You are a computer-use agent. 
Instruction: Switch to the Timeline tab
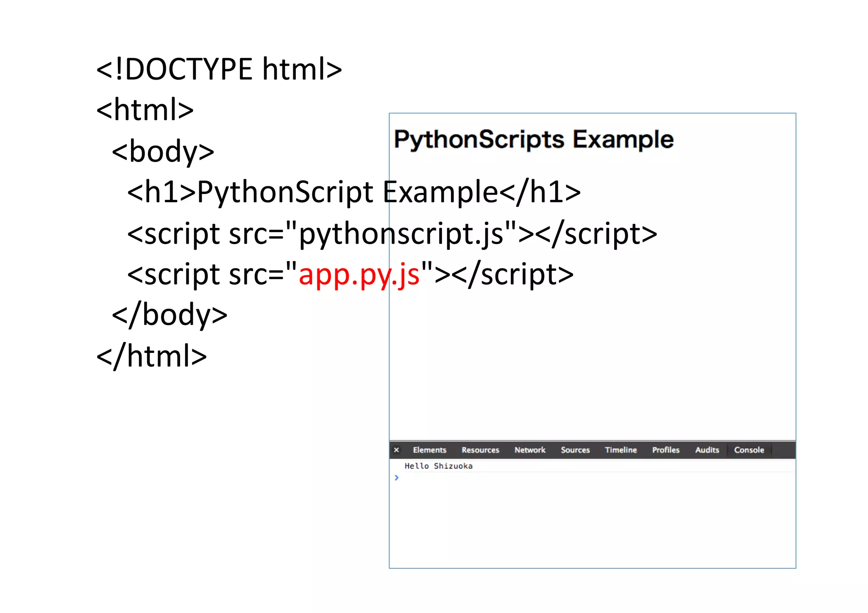[620, 450]
